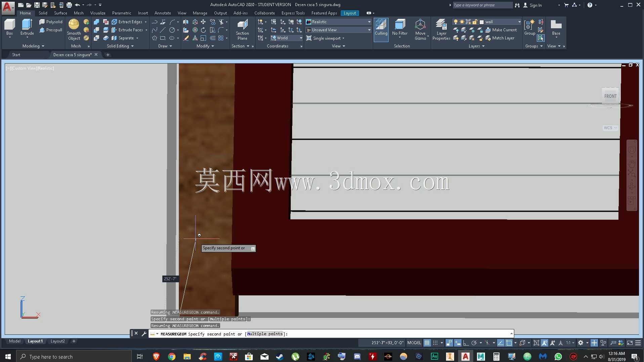Open the Realistic visual style dropdown
Image resolution: width=644 pixels, height=362 pixels.
338,22
